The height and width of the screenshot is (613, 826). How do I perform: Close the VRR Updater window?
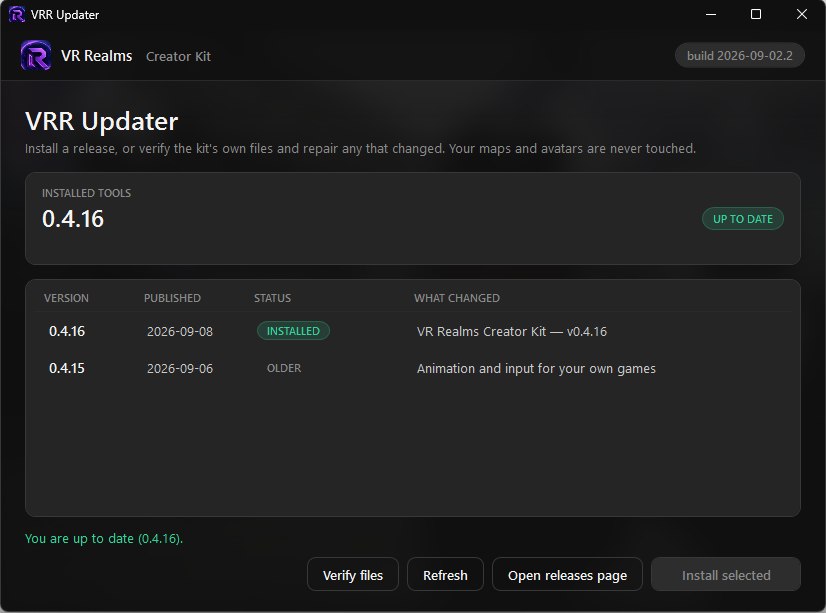[x=801, y=14]
